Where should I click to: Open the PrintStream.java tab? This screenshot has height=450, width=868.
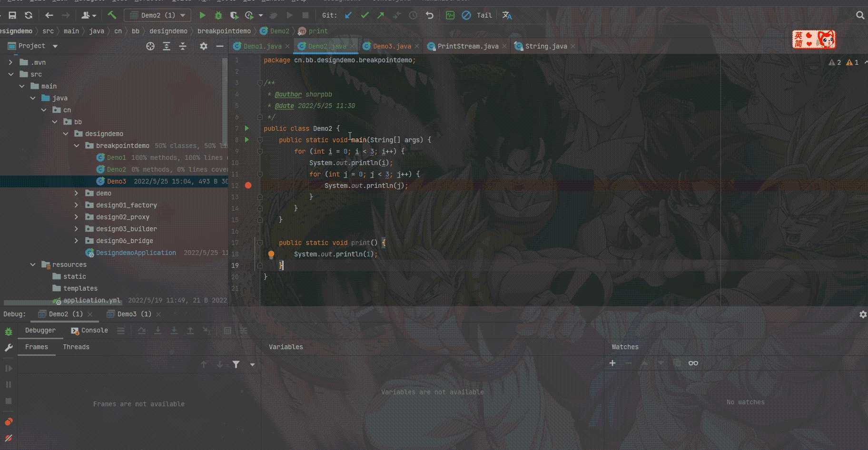tap(467, 46)
